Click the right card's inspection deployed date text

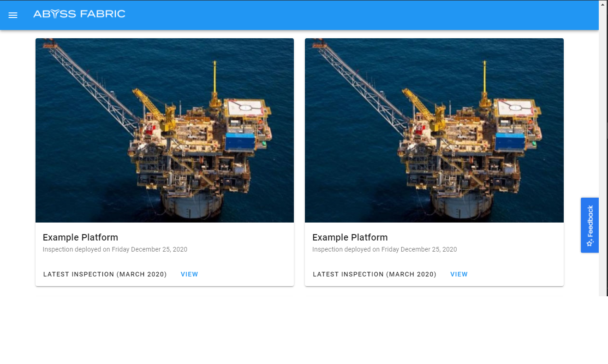[384, 249]
